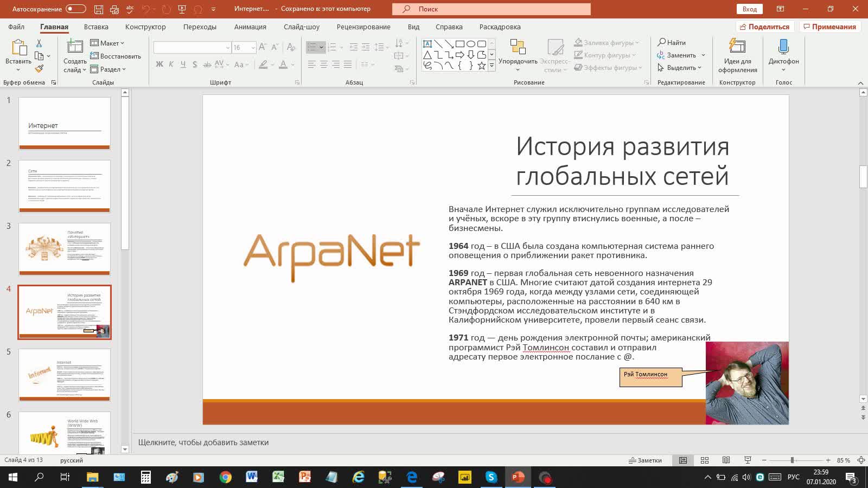Fit slide to window icon
This screenshot has height=488, width=868.
[861, 460]
